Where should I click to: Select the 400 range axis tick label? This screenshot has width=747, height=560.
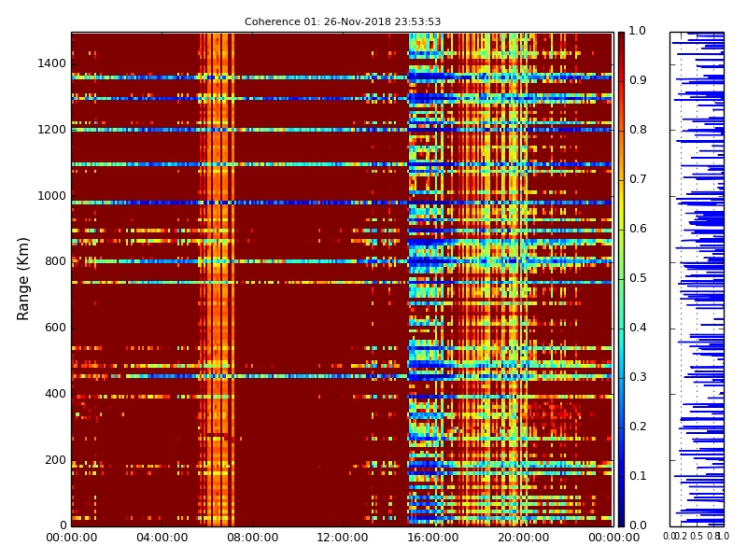(x=55, y=394)
